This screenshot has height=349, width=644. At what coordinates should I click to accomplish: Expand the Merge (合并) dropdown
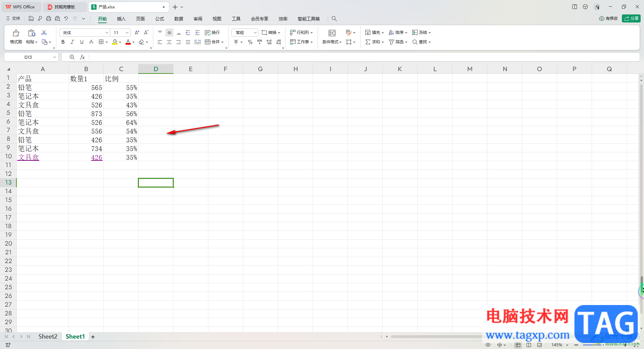pyautogui.click(x=222, y=42)
